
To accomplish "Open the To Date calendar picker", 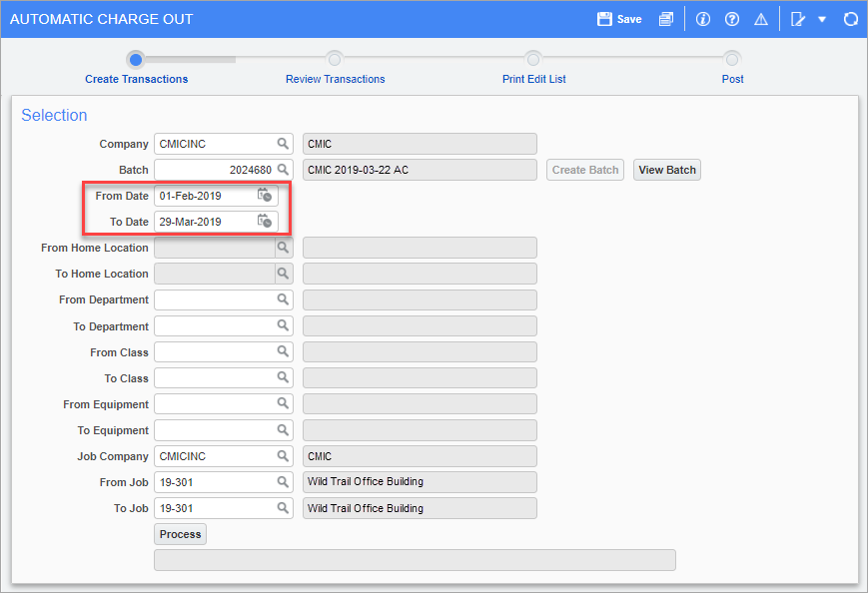I will (x=265, y=222).
